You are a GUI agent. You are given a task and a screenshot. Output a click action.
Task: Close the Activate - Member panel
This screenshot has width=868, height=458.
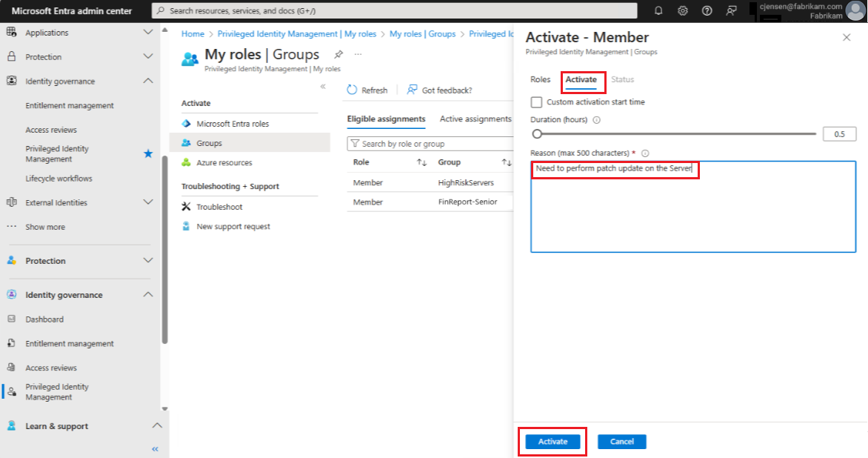pyautogui.click(x=847, y=38)
